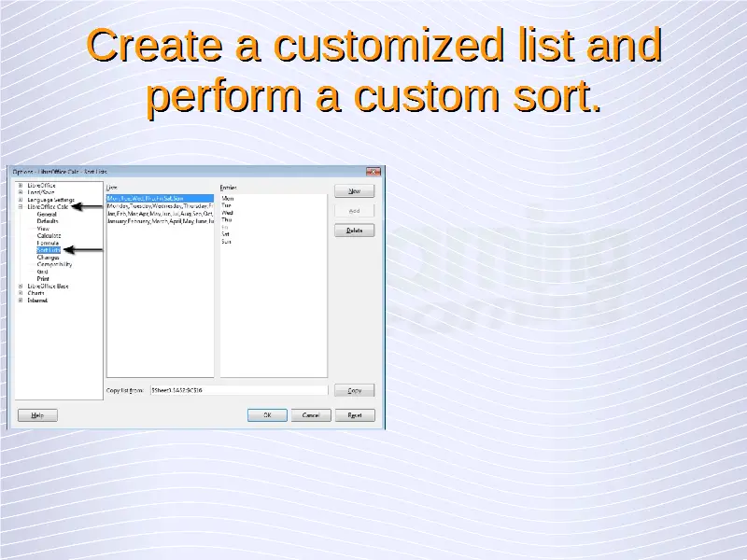The image size is (747, 560).
Task: Select the Jan,Feb,Mar list entry
Action: [x=160, y=214]
